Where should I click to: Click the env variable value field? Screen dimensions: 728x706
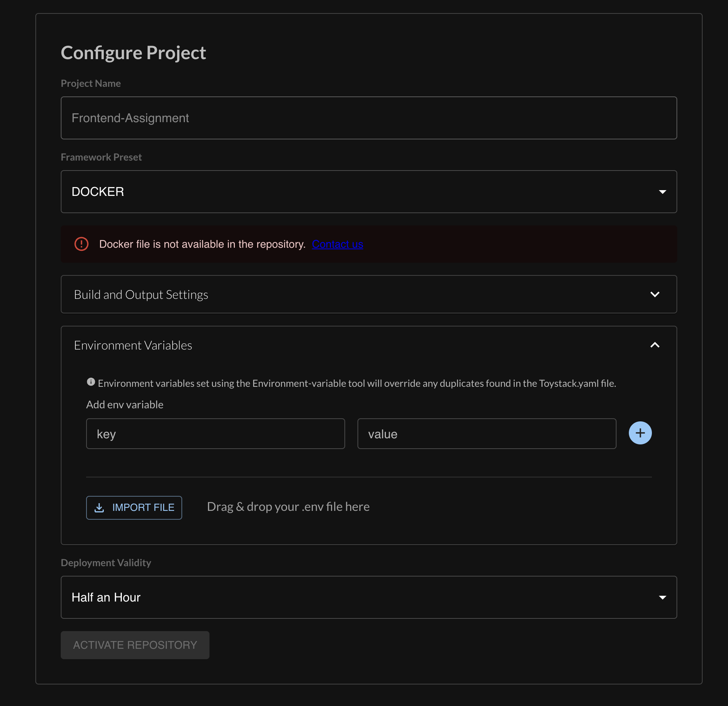(487, 434)
